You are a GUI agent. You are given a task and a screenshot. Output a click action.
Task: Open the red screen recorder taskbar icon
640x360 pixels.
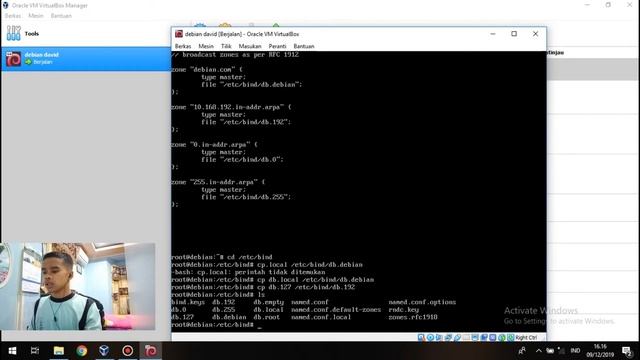(128, 351)
